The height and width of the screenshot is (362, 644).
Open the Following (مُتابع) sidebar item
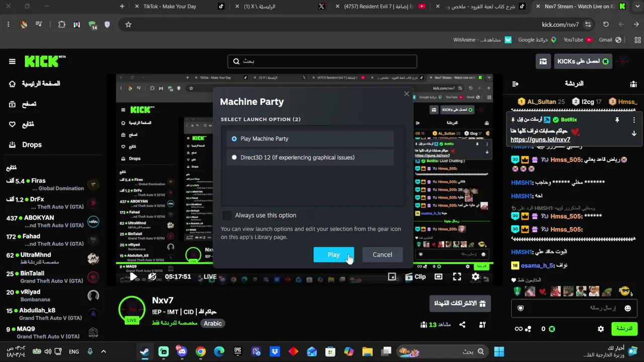point(22,124)
